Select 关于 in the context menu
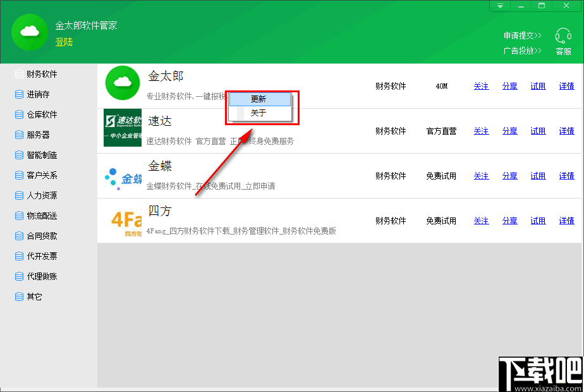Screen dimensions: 584x392 pyautogui.click(x=260, y=113)
